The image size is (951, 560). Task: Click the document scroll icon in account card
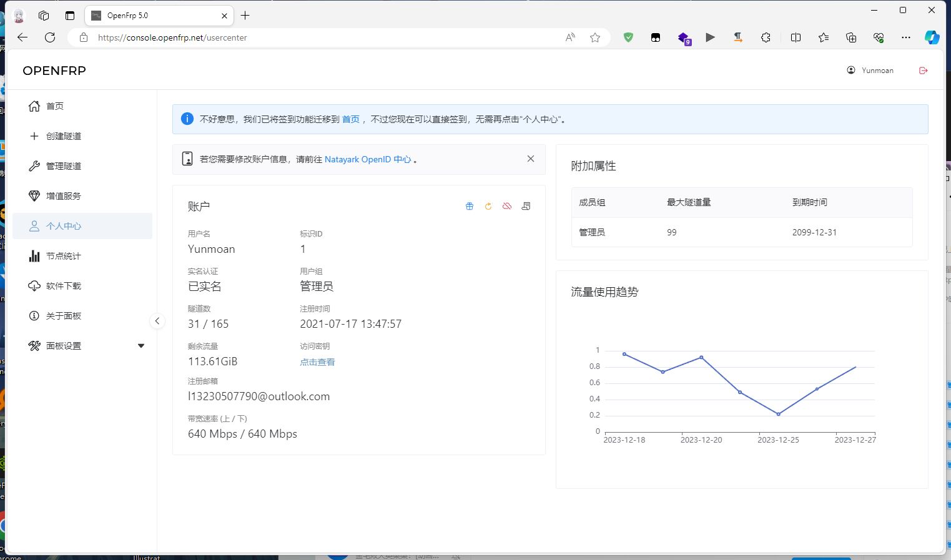coord(526,206)
